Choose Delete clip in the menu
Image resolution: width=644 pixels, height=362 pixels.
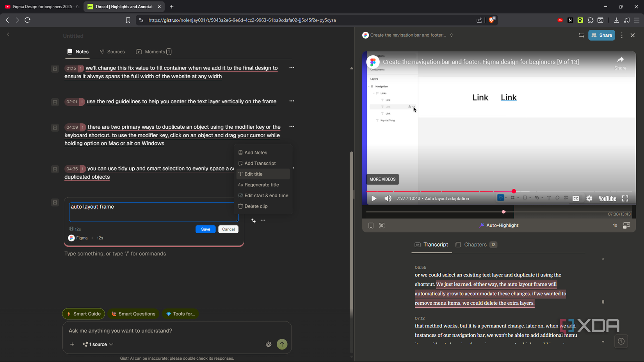[256, 206]
